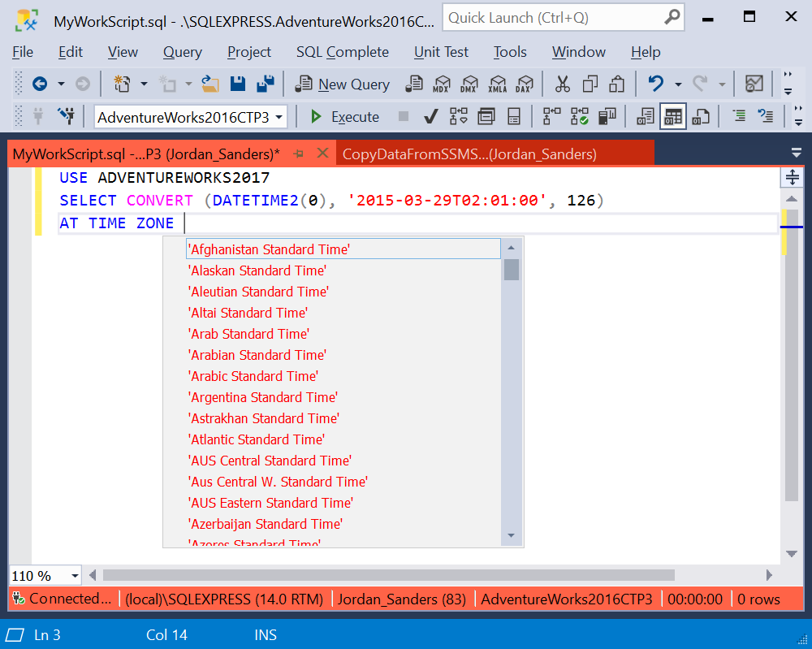Switch to the CopyDataFromSSMS tab

coord(469,154)
